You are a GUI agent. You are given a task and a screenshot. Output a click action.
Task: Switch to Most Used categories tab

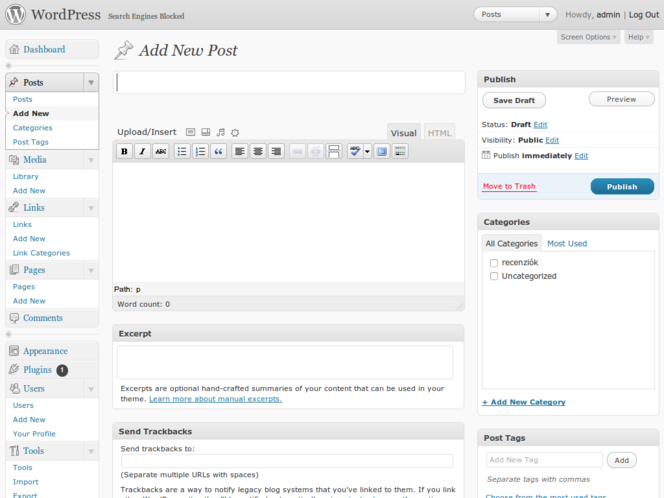(567, 243)
